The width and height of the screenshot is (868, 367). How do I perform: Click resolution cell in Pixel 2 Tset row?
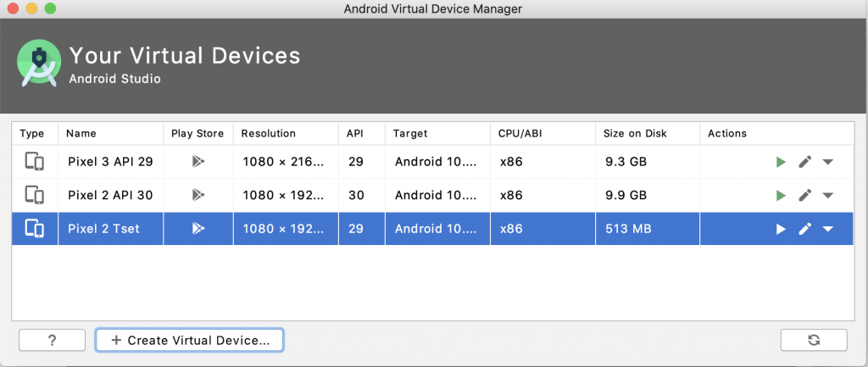pyautogui.click(x=286, y=229)
